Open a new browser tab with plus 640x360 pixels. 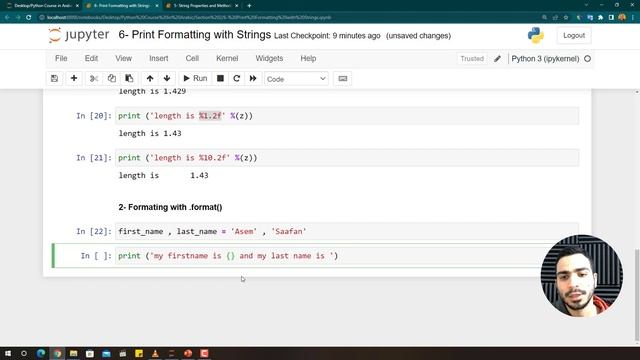[249, 6]
